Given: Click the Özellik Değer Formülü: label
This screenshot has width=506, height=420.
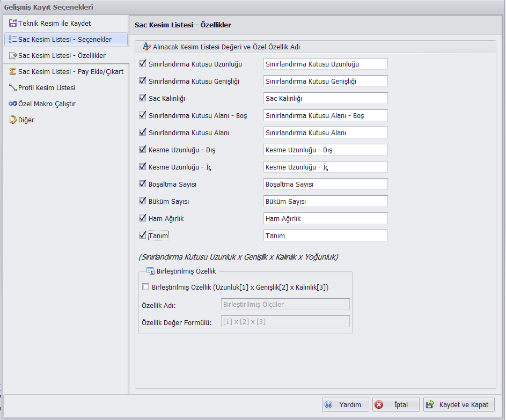Looking at the screenshot, I should (x=177, y=322).
